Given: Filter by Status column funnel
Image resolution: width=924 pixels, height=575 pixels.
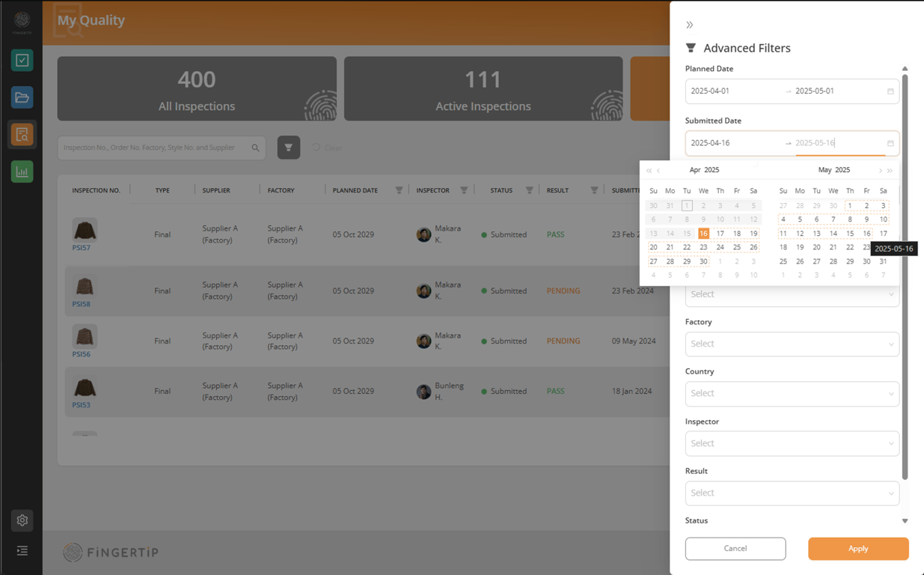Looking at the screenshot, I should pos(530,190).
